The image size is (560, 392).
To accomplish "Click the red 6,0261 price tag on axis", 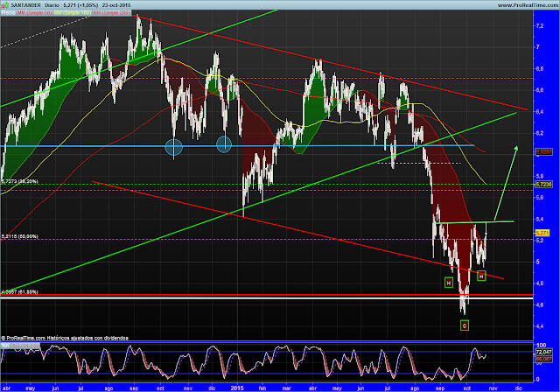I will (543, 151).
